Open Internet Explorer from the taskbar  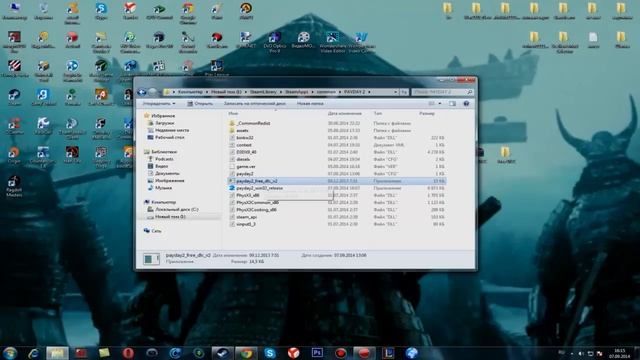[x=33, y=353]
